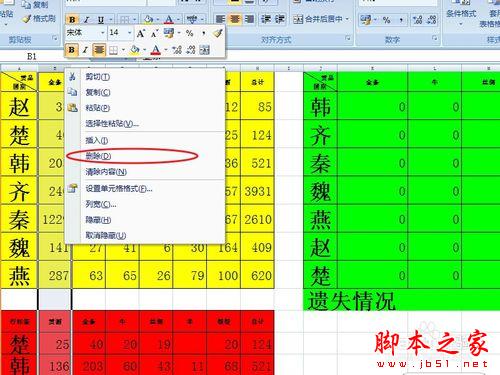
Task: Click the Name Box showing B1
Action: [x=32, y=57]
